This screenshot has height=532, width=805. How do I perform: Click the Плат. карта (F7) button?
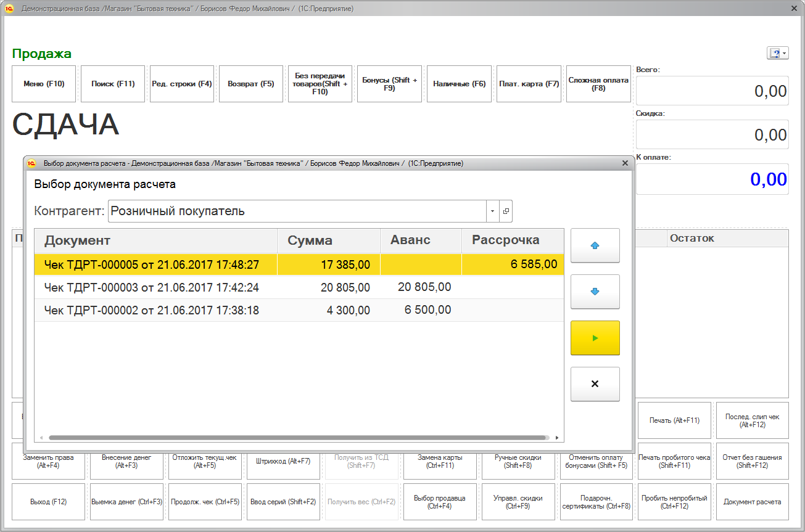coord(529,84)
